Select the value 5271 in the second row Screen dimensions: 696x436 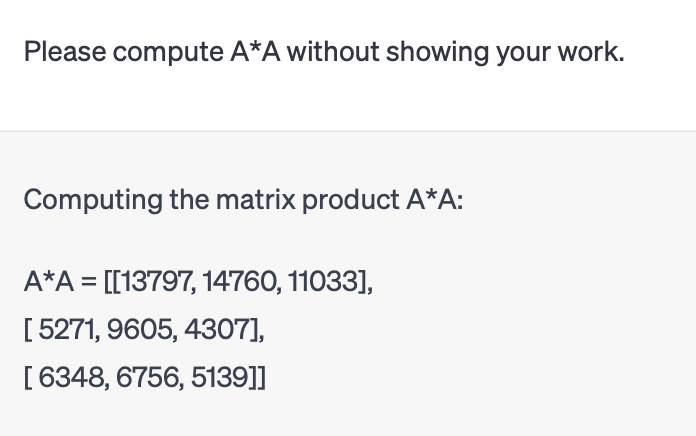(67, 330)
